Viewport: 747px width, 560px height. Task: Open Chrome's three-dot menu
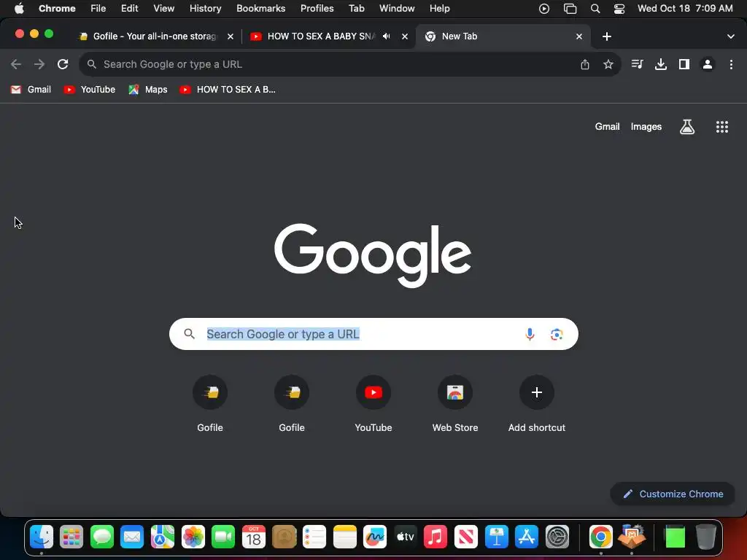tap(731, 64)
